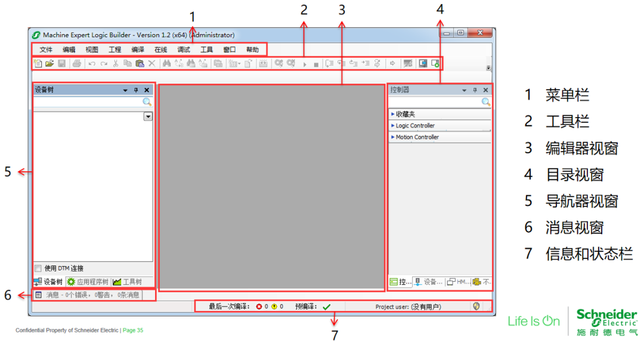Open the 文件 menu

tap(46, 50)
